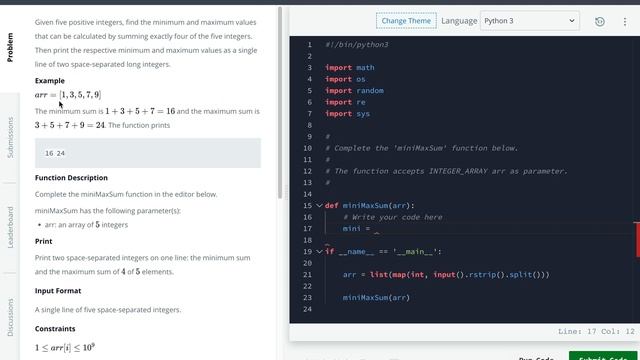Click the 'arr = [1,3,5,7,9]' example formula
640x360 pixels.
pos(68,95)
